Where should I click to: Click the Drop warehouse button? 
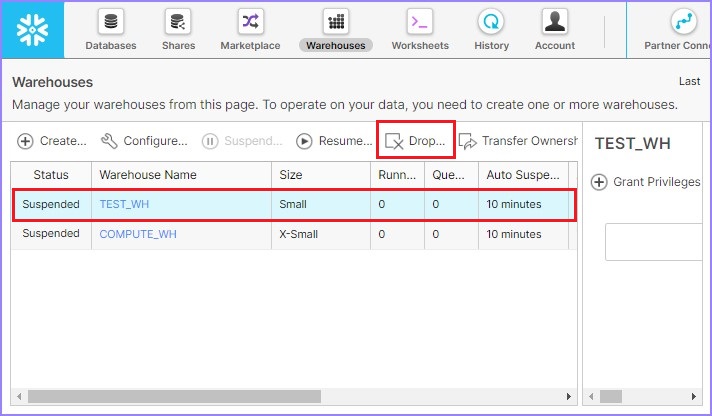416,141
